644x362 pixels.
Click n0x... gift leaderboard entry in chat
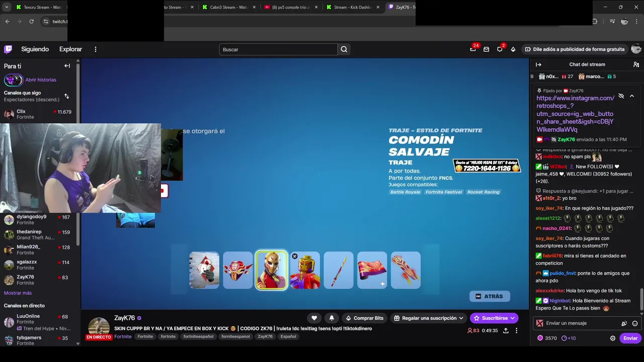pyautogui.click(x=556, y=76)
